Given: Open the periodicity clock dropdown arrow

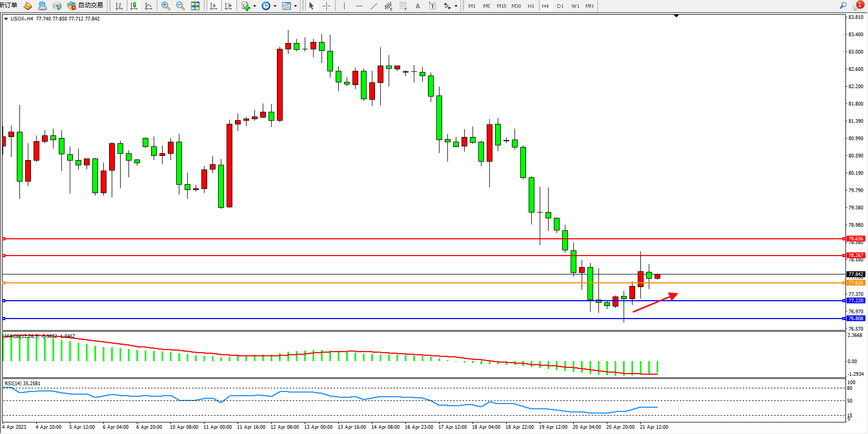Looking at the screenshot, I should pos(275,6).
